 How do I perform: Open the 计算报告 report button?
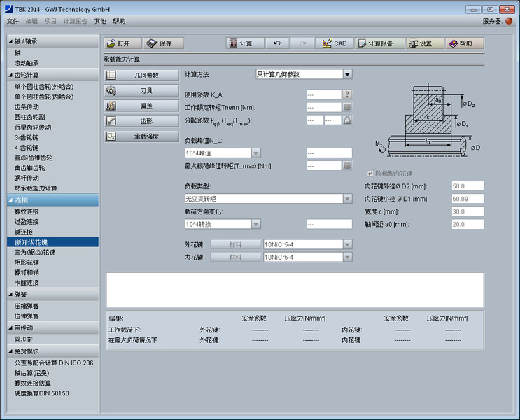379,43
